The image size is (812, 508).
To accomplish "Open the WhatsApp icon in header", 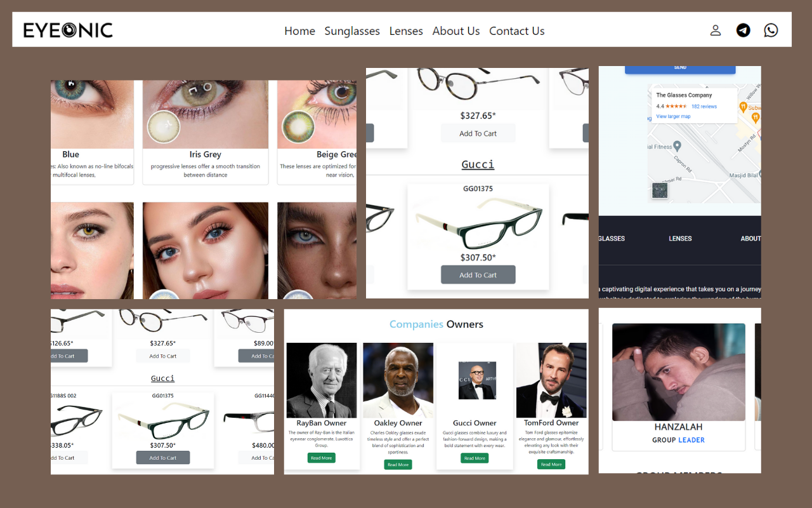I will click(x=771, y=30).
